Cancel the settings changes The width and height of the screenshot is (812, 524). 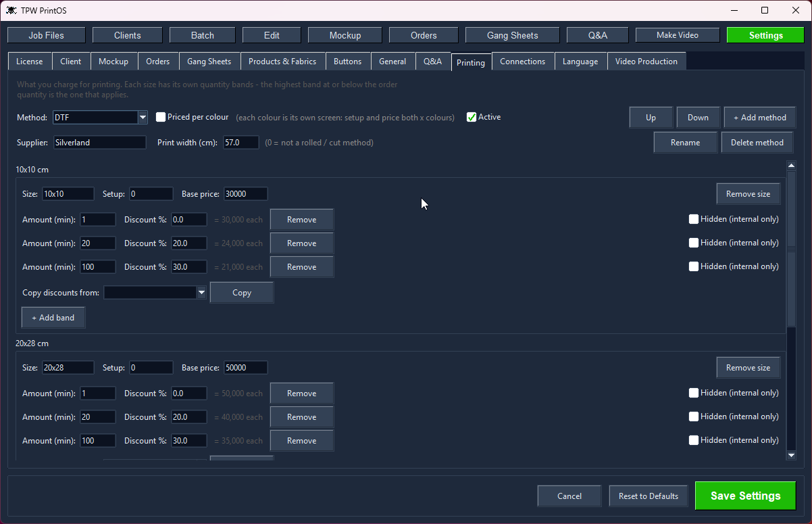569,496
